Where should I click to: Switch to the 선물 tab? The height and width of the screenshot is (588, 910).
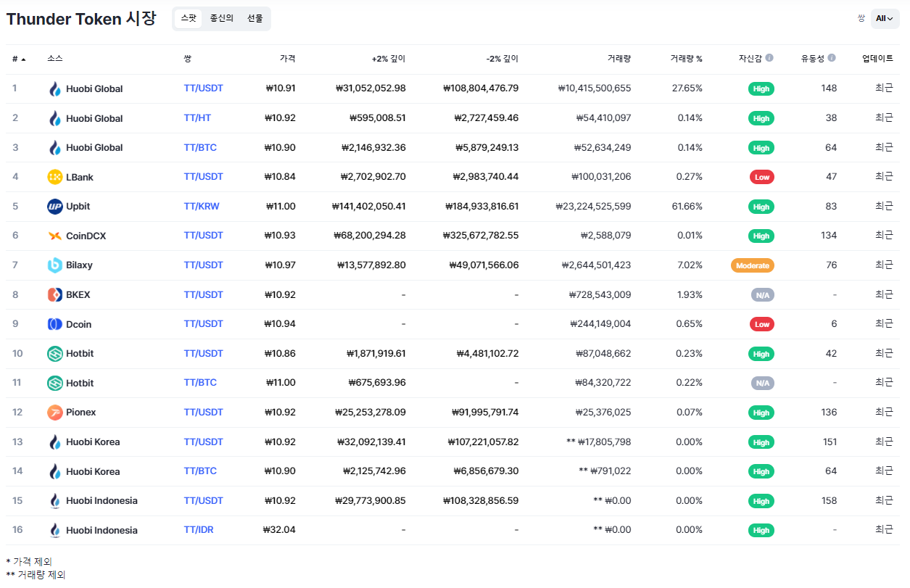255,19
